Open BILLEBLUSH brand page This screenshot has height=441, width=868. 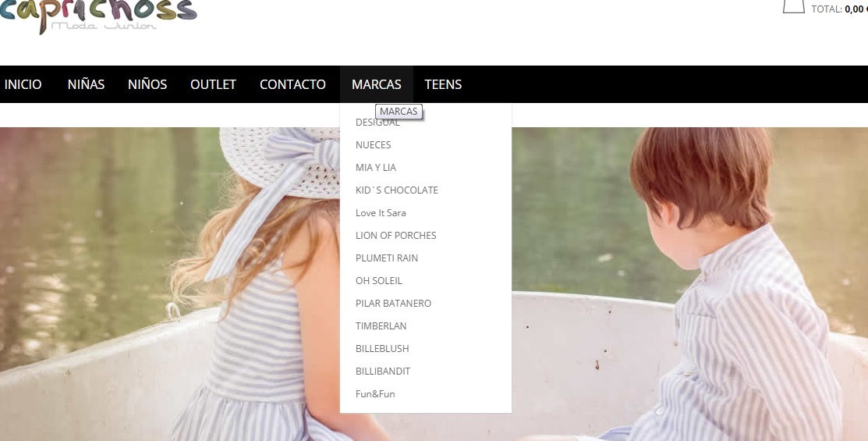382,349
